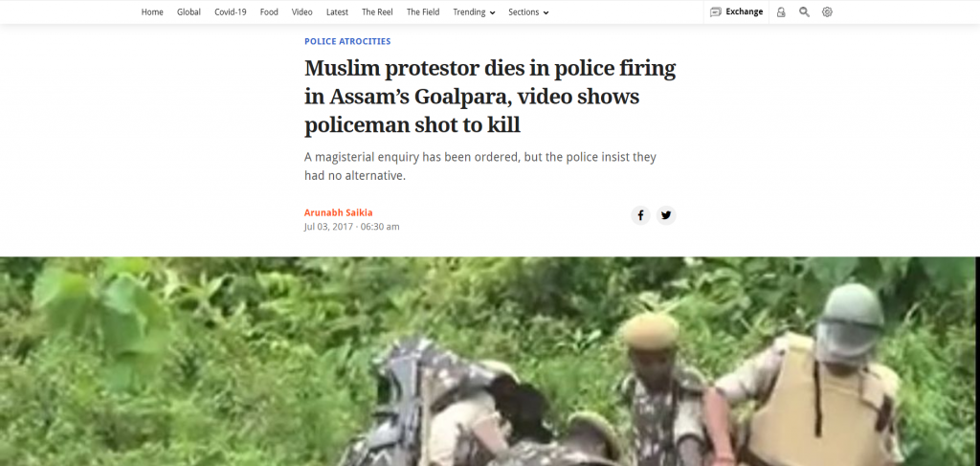Open the Global section
Viewport: 980px width, 466px height.
click(x=189, y=11)
